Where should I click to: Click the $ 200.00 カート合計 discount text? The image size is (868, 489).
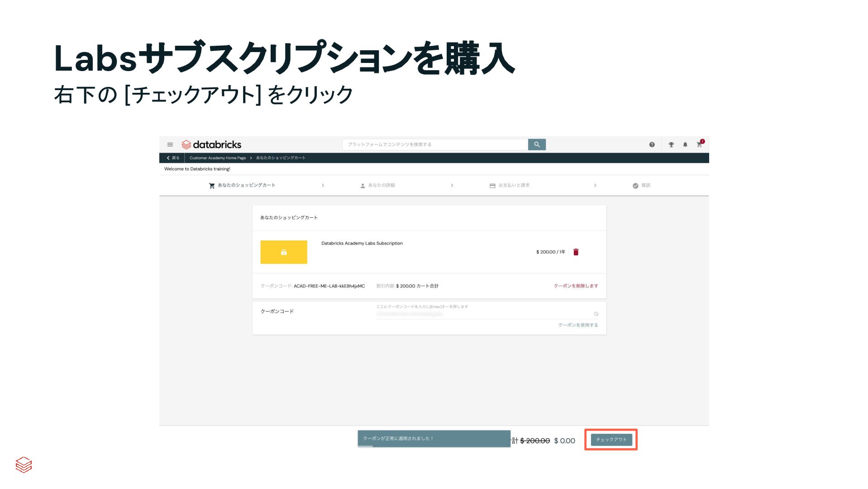point(417,286)
